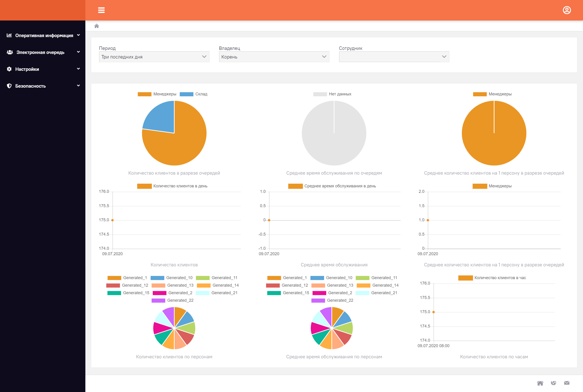583x392 pixels.
Task: Open the Период dropdown filter
Action: [153, 56]
